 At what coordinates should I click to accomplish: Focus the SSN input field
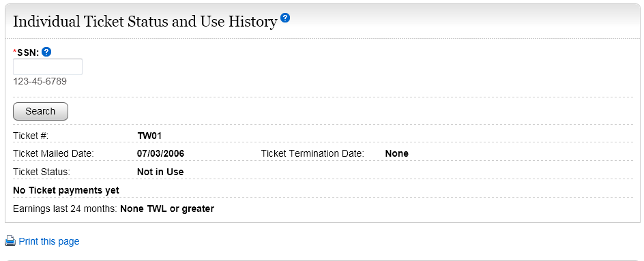(48, 67)
